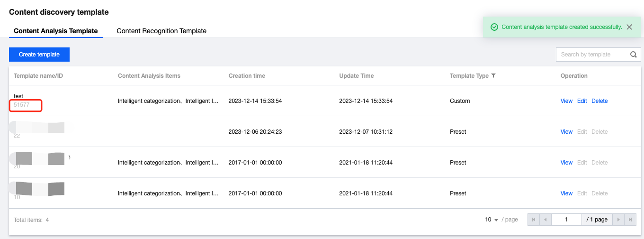View the preset template with ID 22
The width and height of the screenshot is (644, 239).
[x=566, y=132]
